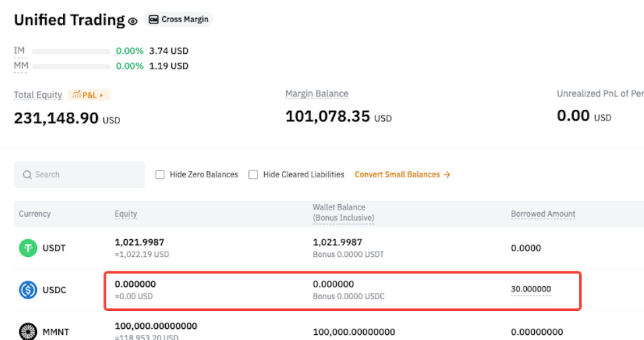This screenshot has height=340, width=644.
Task: Expand the P&L details arrow
Action: [102, 95]
